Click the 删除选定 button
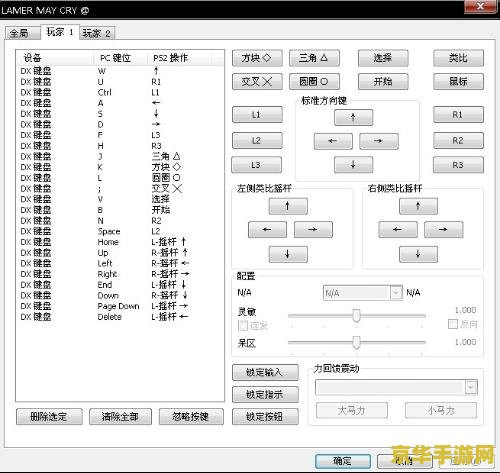The height and width of the screenshot is (473, 500). (x=49, y=417)
